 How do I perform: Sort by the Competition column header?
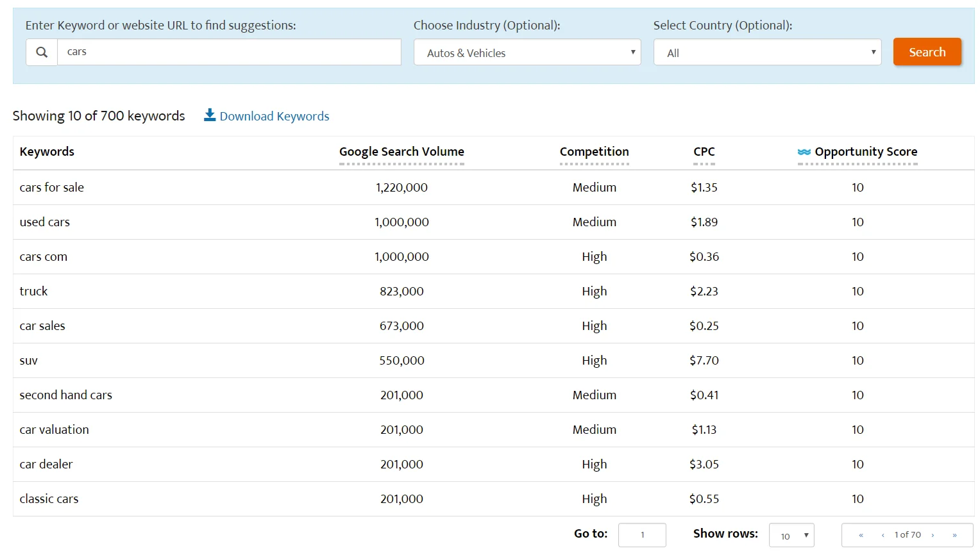(x=594, y=152)
